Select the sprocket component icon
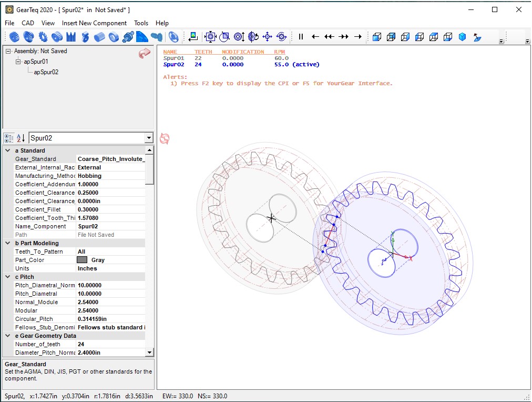 pyautogui.click(x=43, y=37)
